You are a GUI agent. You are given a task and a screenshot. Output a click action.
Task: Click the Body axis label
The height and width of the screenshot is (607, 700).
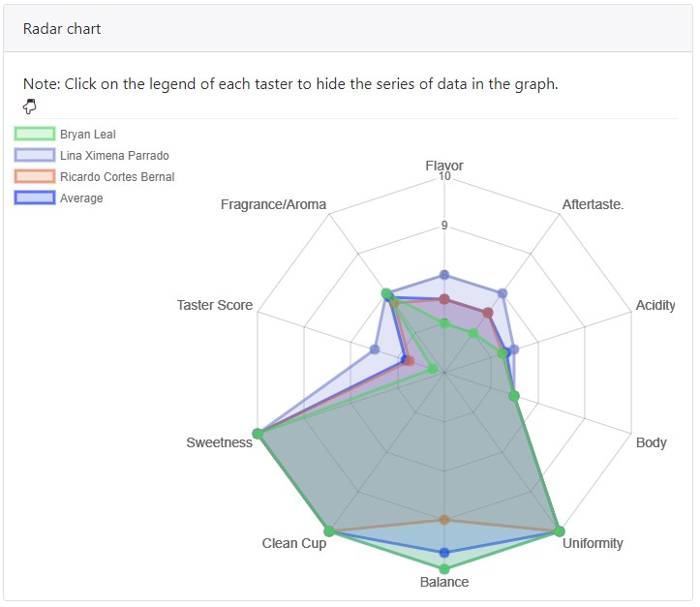(651, 442)
